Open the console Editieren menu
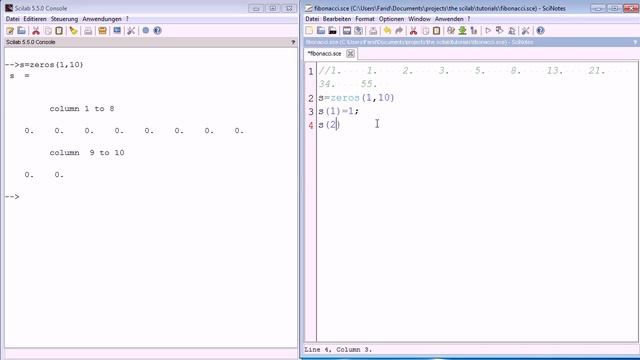The width and height of the screenshot is (640, 360). click(x=35, y=19)
